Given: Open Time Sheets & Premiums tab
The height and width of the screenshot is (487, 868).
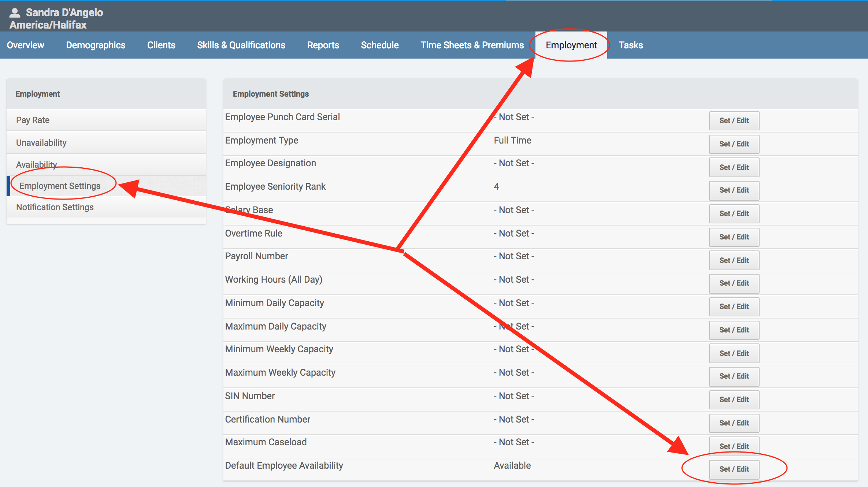Looking at the screenshot, I should pyautogui.click(x=472, y=45).
